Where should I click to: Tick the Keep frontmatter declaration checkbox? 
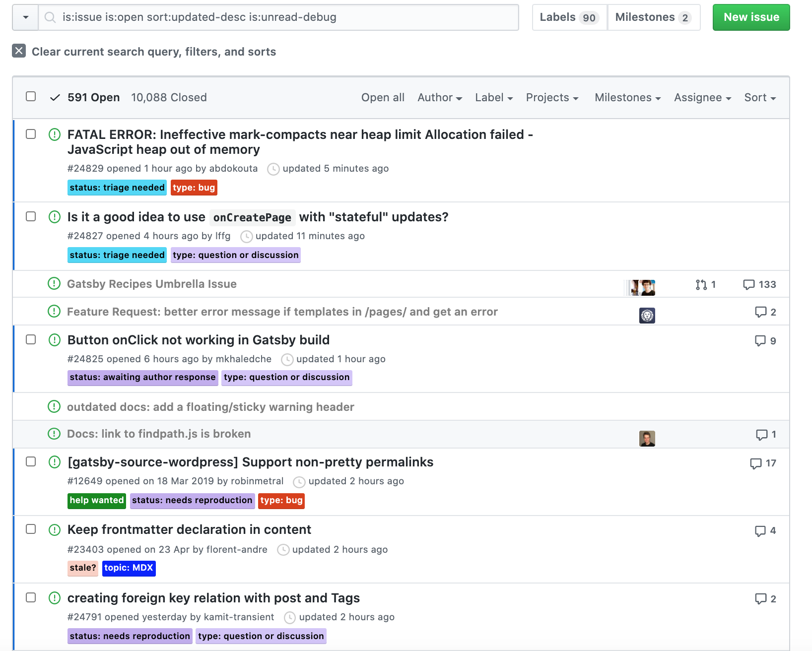[31, 529]
